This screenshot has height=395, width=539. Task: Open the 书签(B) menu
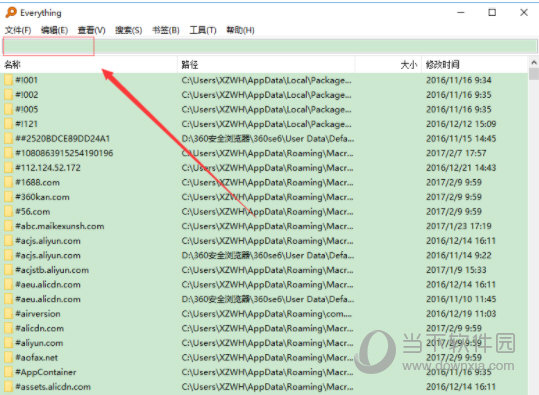click(x=166, y=30)
